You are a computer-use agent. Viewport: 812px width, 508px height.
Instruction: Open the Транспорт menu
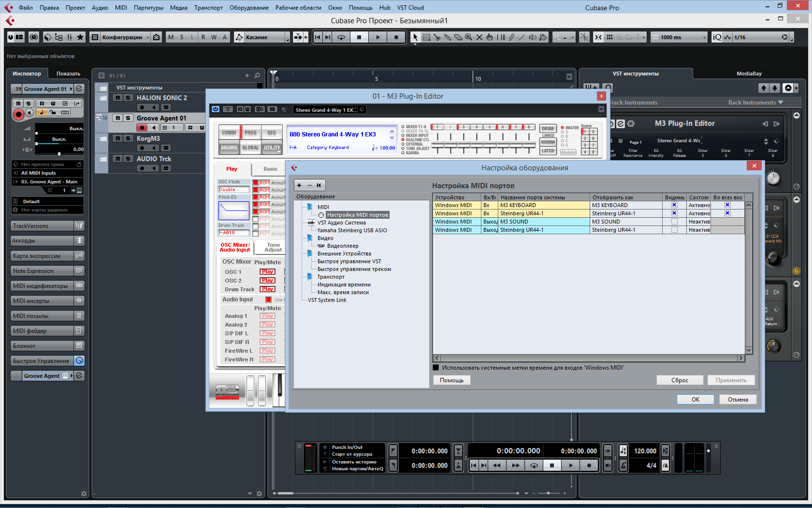click(x=208, y=8)
